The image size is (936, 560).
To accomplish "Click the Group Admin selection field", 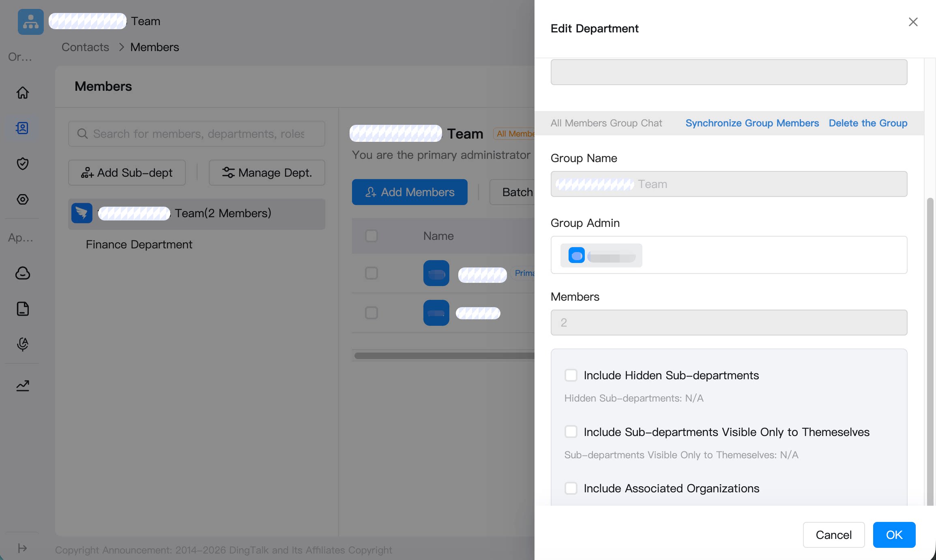I will 729,255.
